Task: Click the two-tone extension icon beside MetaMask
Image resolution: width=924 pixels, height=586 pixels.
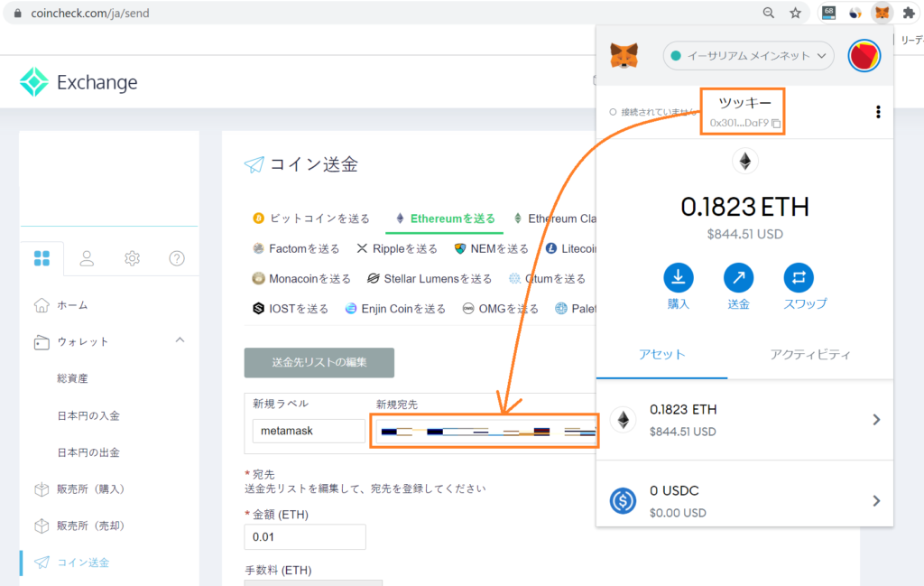Action: coord(855,13)
